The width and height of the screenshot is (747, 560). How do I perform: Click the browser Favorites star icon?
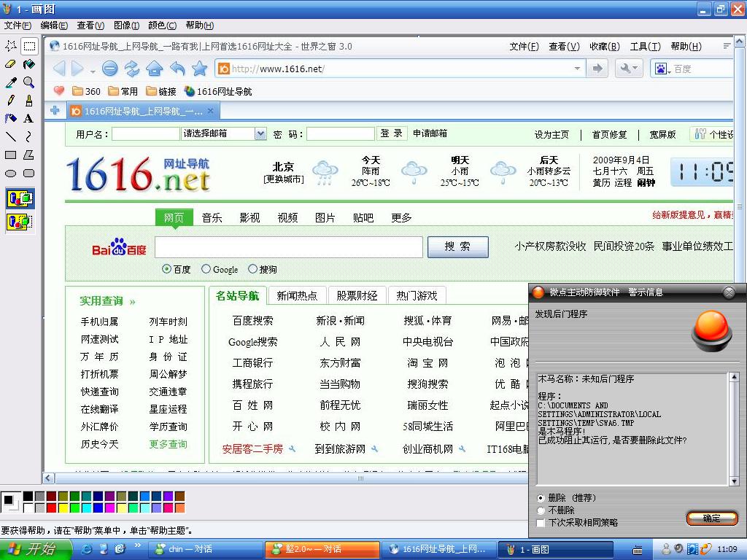[200, 69]
